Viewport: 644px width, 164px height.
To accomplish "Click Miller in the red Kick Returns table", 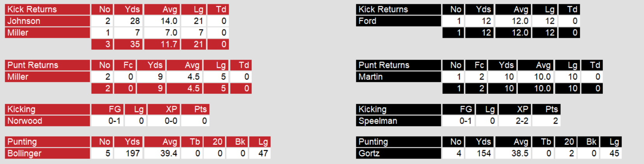I will click(x=18, y=33).
